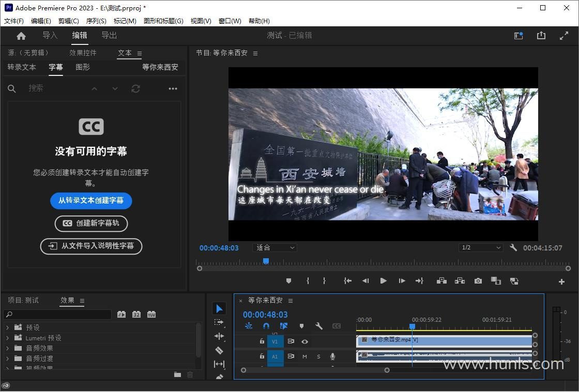Image resolution: width=579 pixels, height=392 pixels.
Task: Click the effects search field
Action: click(57, 315)
